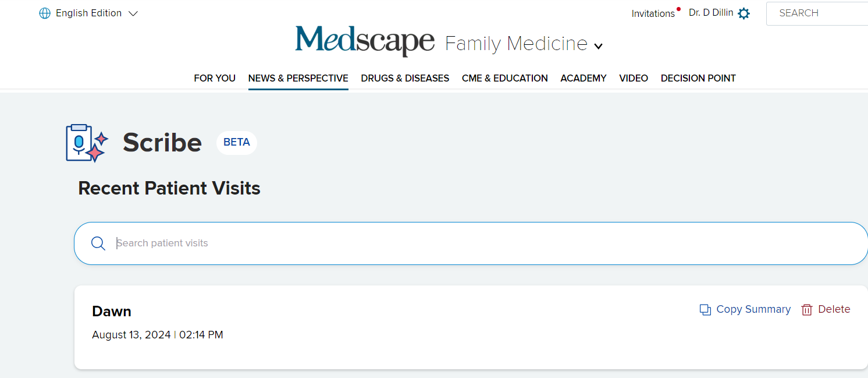Select the NEWS & PERSPECTIVE tab
The width and height of the screenshot is (868, 378).
click(298, 78)
